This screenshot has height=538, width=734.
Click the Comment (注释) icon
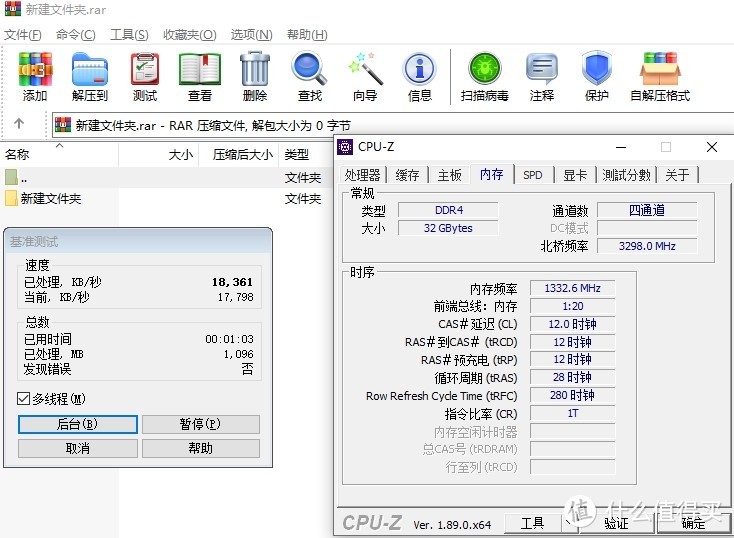click(x=542, y=68)
